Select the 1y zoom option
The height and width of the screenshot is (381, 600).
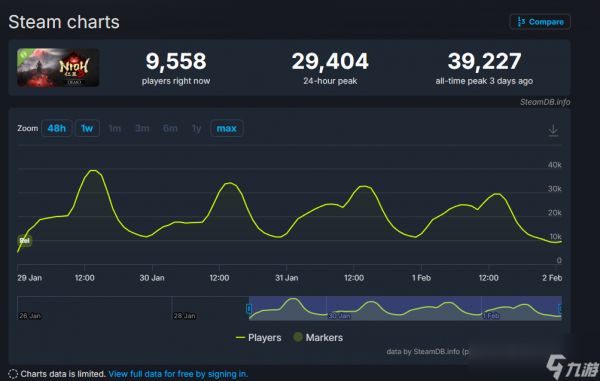196,129
